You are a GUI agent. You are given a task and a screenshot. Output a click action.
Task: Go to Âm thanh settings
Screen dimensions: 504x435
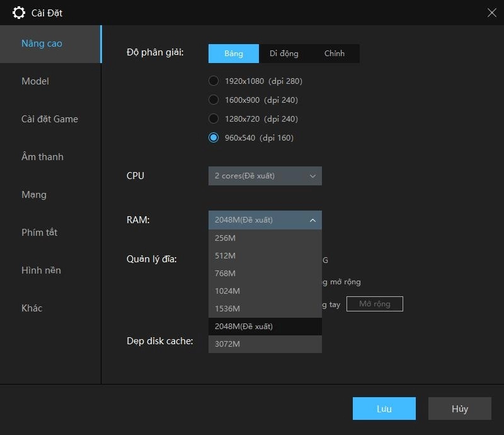(42, 157)
